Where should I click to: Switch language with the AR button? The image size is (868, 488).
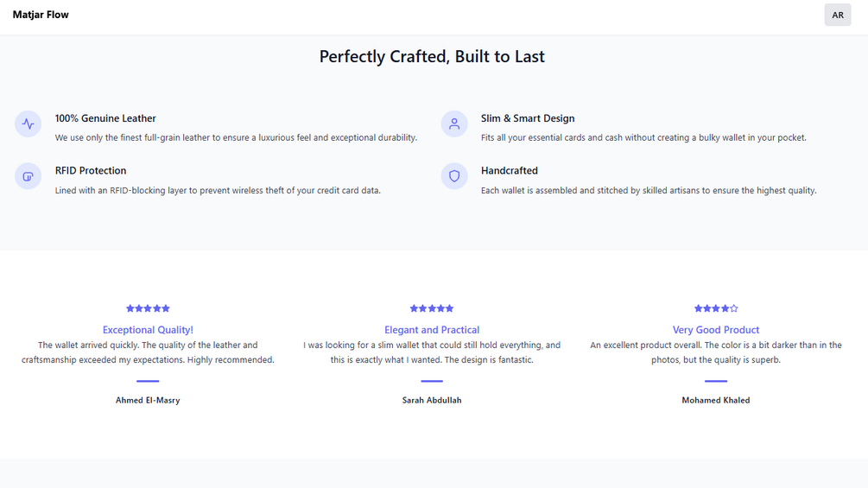837,15
